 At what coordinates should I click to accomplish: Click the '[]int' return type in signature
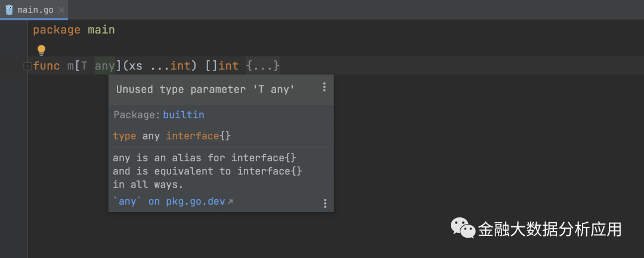221,66
